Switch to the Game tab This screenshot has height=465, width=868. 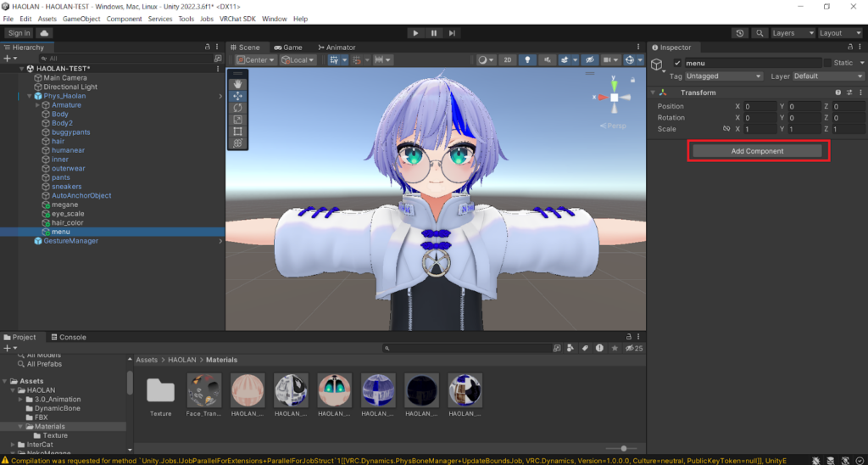tap(288, 48)
